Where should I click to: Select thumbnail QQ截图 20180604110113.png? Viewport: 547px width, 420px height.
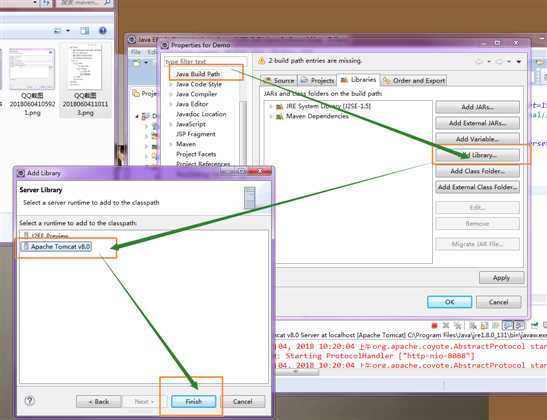click(x=85, y=81)
